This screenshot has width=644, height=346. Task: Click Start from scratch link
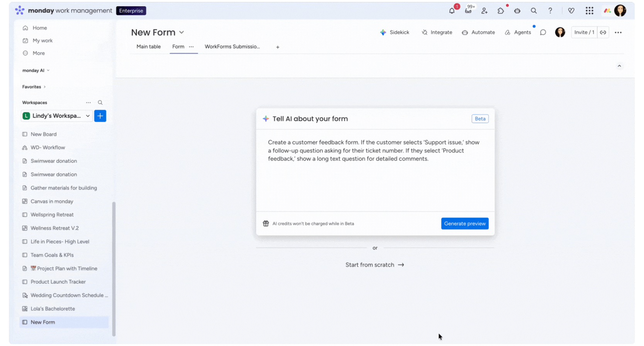(x=375, y=265)
